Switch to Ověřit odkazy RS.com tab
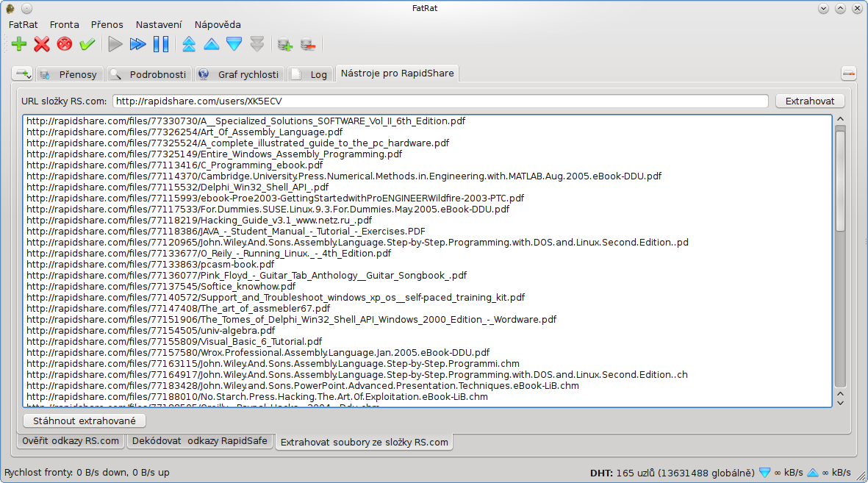868x483 pixels. (71, 441)
